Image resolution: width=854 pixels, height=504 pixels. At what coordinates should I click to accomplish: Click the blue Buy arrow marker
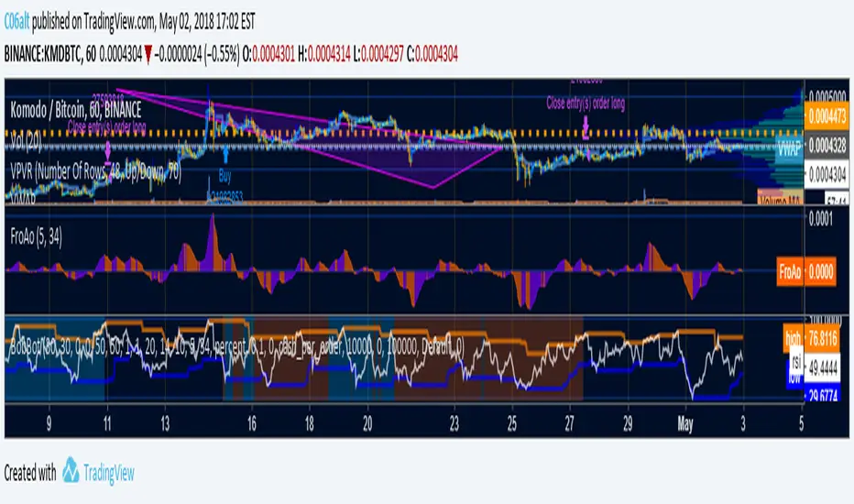point(225,156)
